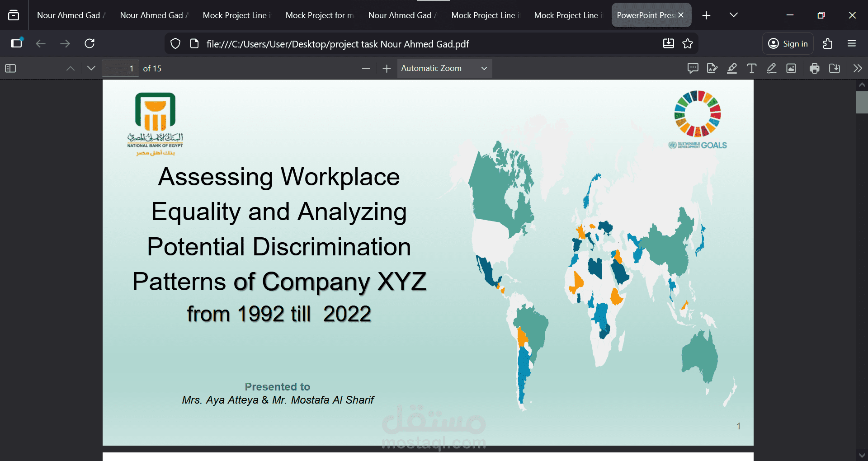The image size is (868, 461).
Task: Go back to previous page
Action: tap(41, 43)
